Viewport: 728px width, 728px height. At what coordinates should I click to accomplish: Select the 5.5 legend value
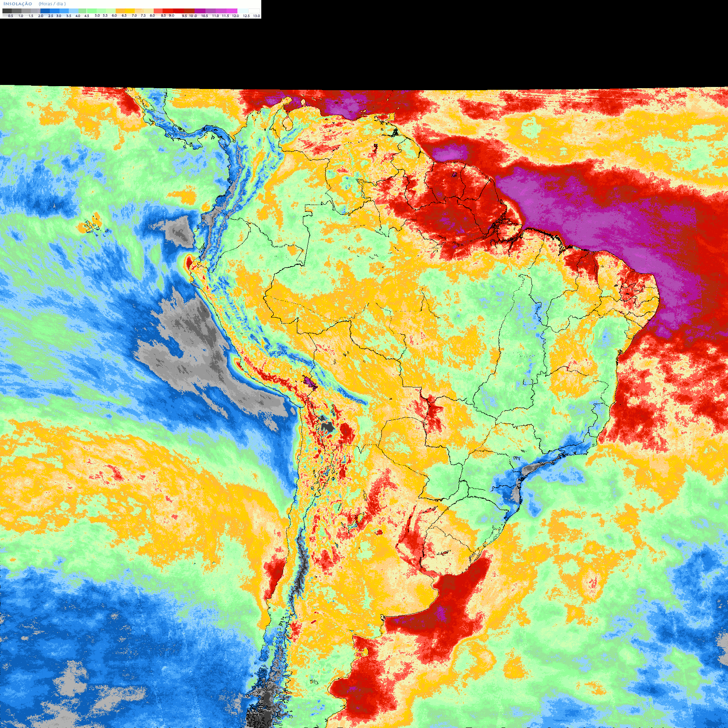coord(105,15)
